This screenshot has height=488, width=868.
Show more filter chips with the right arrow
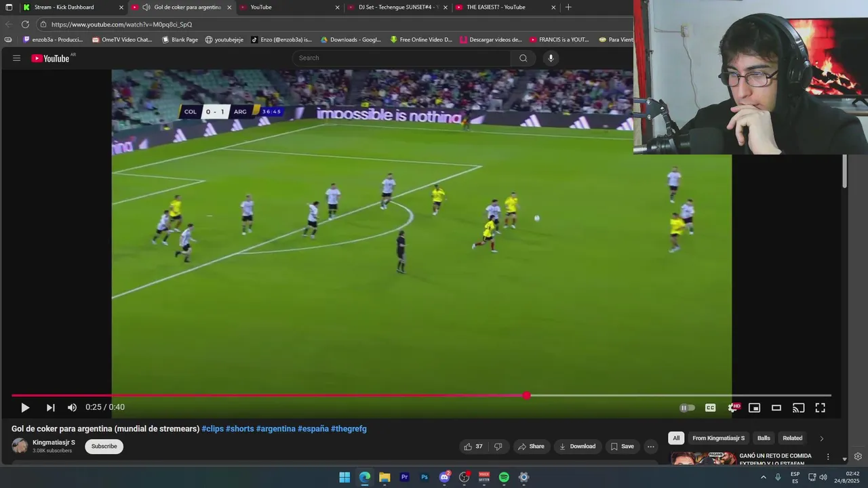(821, 439)
